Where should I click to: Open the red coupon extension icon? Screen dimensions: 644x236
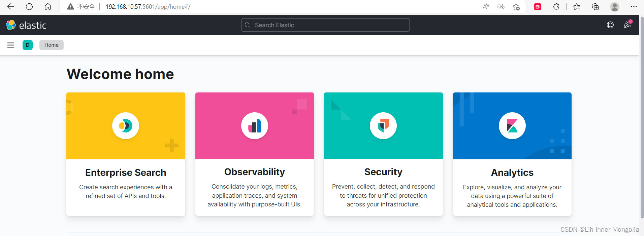point(538,7)
